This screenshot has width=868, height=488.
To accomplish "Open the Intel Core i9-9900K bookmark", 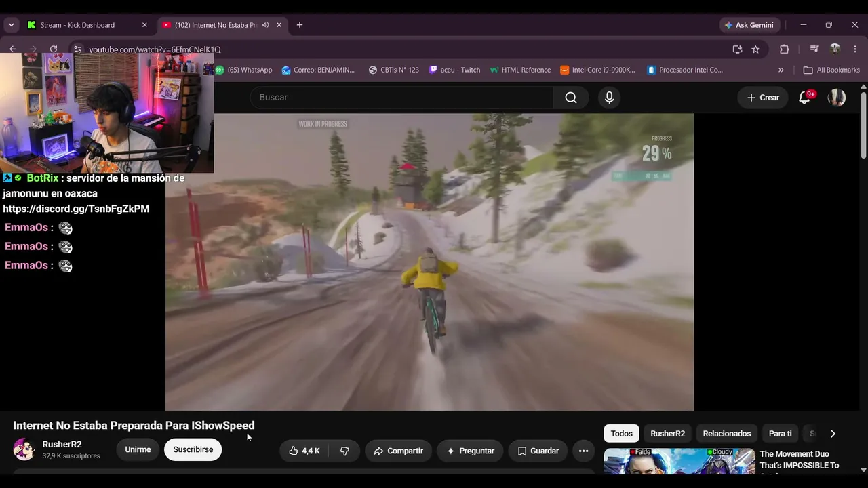I will tap(597, 70).
